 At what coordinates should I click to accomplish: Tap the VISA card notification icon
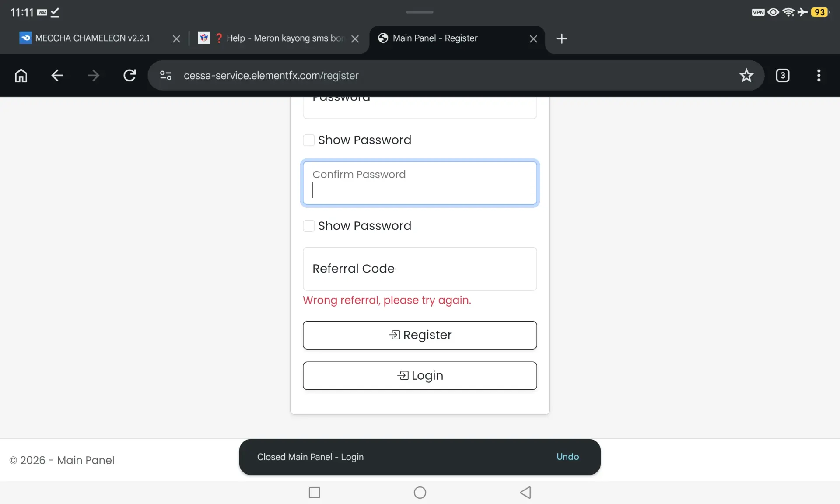(42, 12)
